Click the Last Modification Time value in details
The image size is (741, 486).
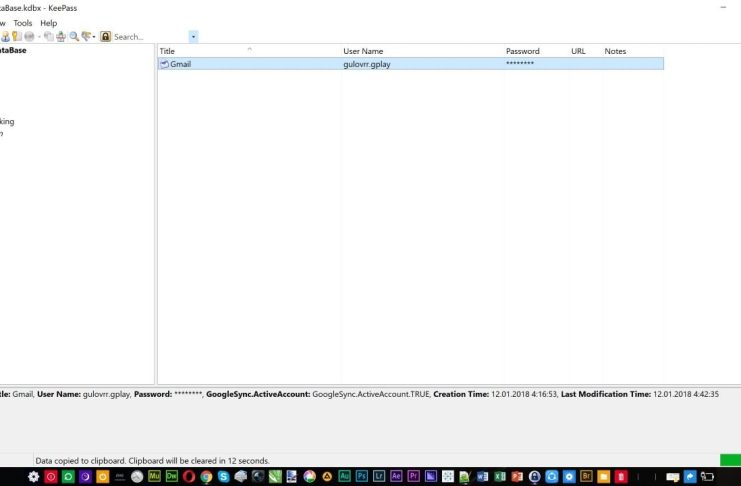686,394
